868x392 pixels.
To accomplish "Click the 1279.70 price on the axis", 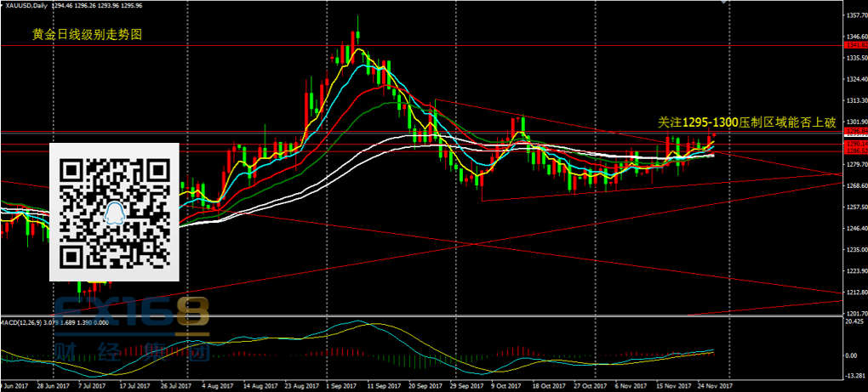I will click(854, 164).
